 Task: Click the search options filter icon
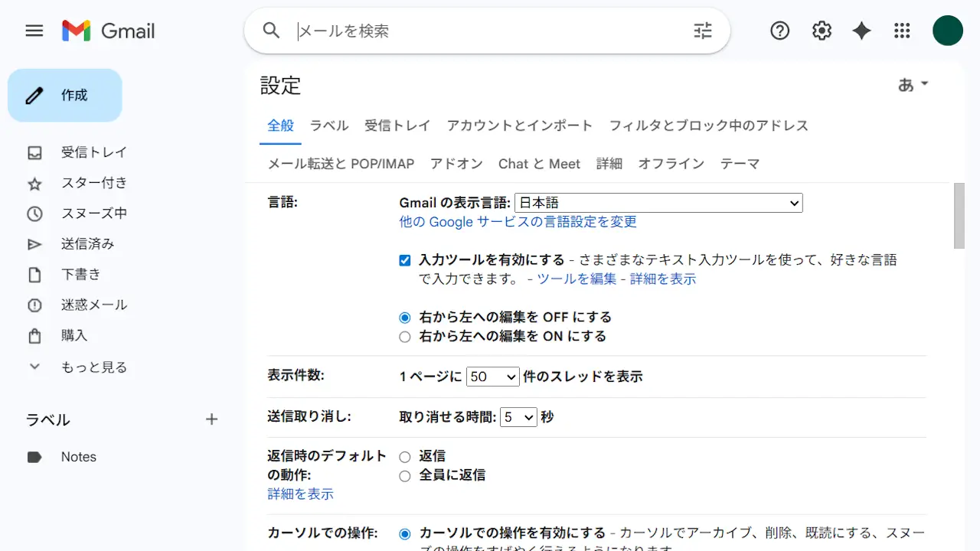click(702, 31)
